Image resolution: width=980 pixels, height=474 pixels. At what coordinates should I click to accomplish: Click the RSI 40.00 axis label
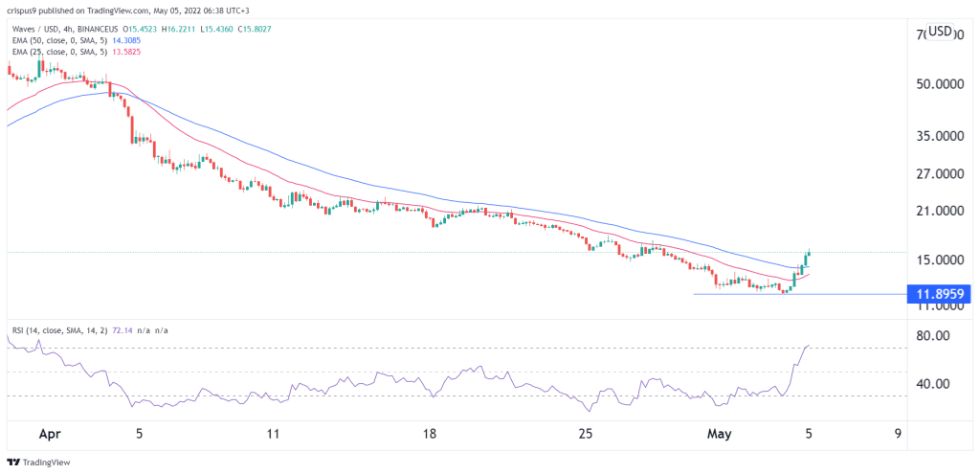[933, 384]
